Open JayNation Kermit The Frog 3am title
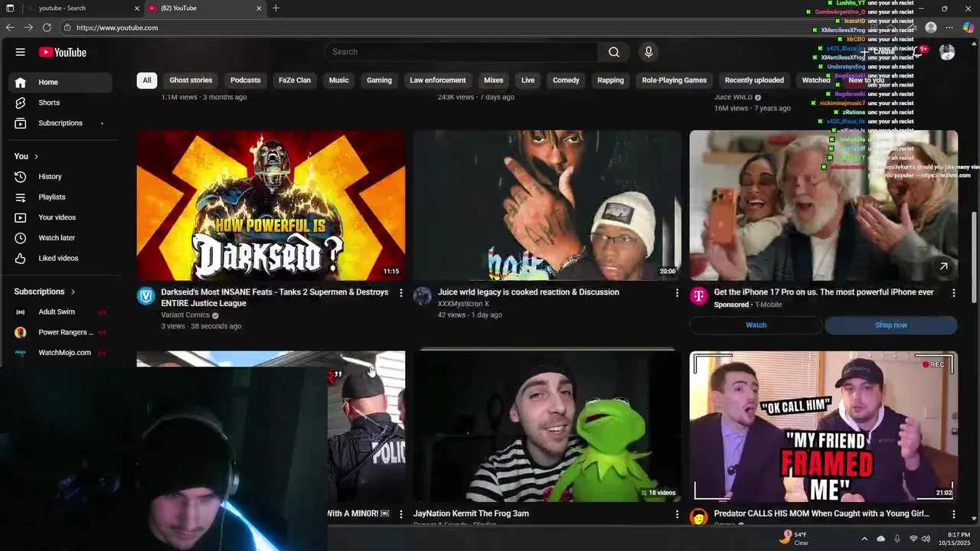Viewport: 980px width, 551px height. (471, 514)
